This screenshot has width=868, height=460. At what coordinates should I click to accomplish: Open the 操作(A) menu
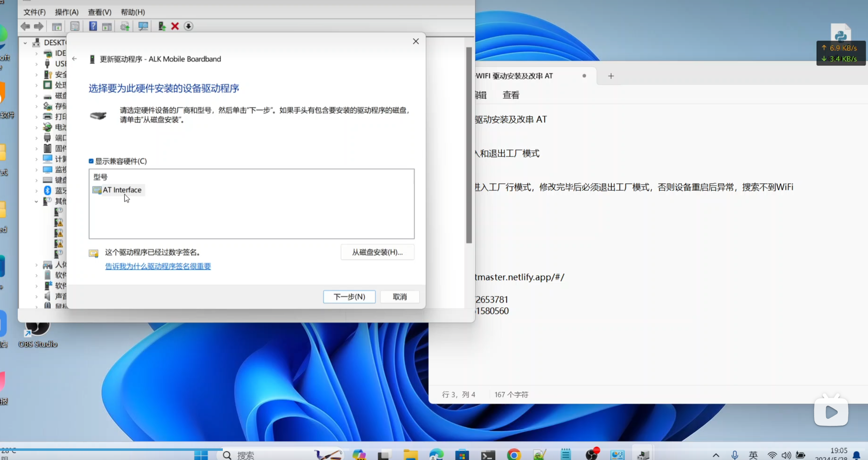(x=67, y=12)
